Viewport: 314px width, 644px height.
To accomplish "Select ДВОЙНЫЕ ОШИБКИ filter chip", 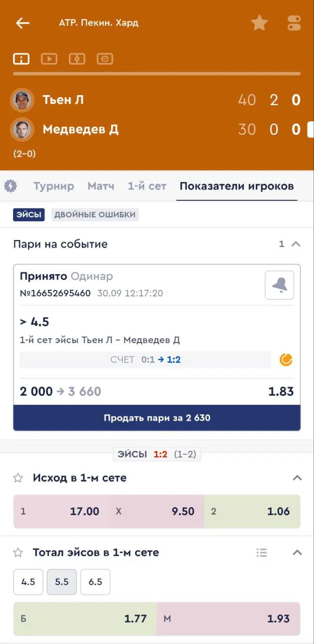I will click(x=95, y=215).
